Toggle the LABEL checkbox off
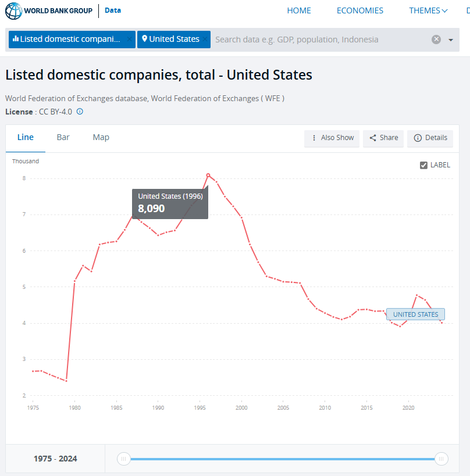The width and height of the screenshot is (470, 476). [x=424, y=165]
